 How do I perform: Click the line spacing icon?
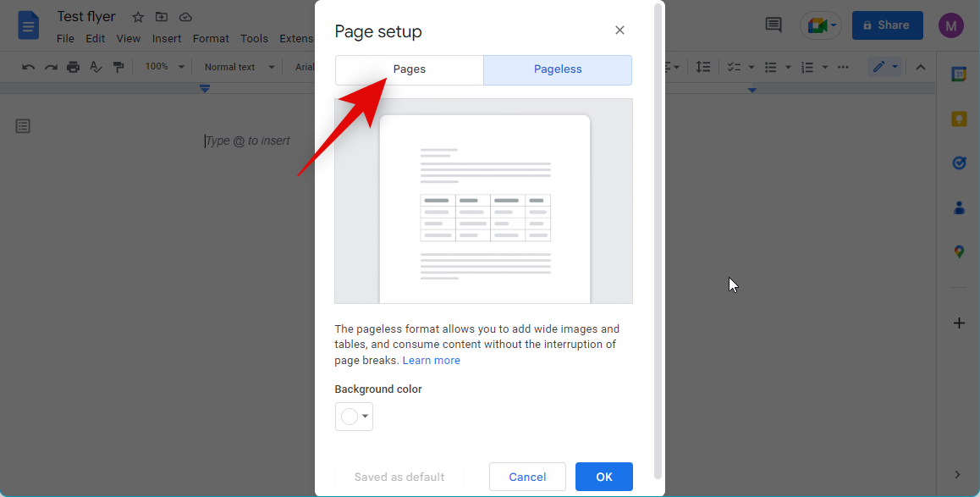pyautogui.click(x=702, y=67)
